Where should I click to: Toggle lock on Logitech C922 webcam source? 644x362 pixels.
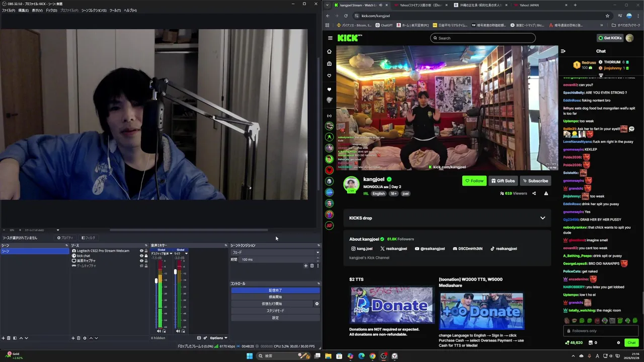pos(146,251)
